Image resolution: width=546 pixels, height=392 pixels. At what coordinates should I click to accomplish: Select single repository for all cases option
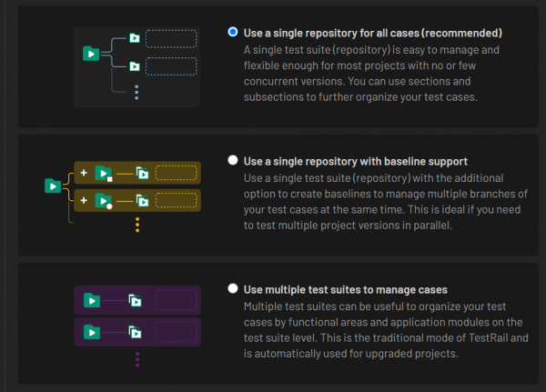pos(233,32)
